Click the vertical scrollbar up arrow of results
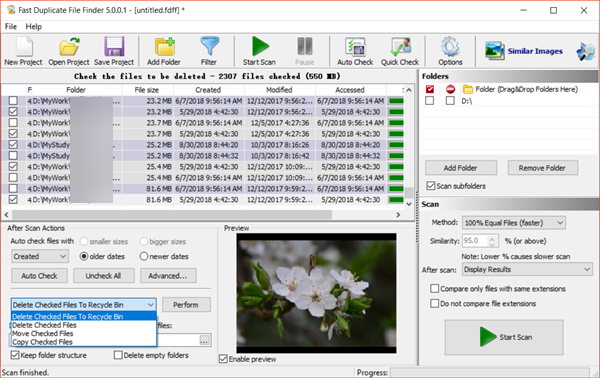600x378 pixels. pyautogui.click(x=409, y=90)
